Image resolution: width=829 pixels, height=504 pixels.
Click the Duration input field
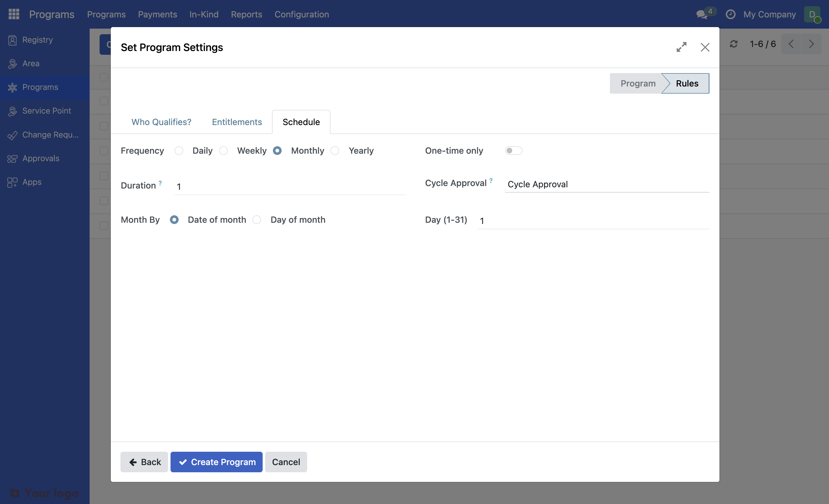click(289, 186)
